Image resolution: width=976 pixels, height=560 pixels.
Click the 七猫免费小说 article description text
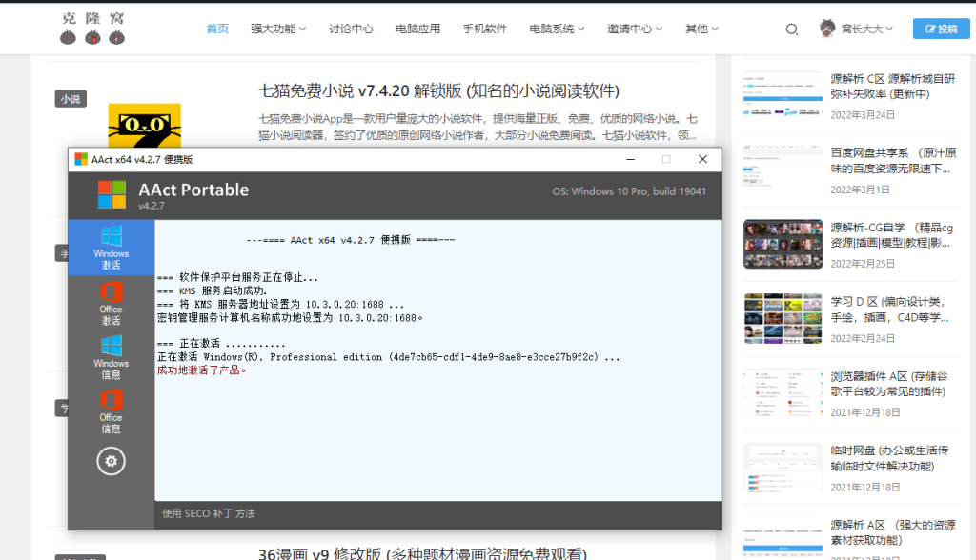click(x=478, y=127)
